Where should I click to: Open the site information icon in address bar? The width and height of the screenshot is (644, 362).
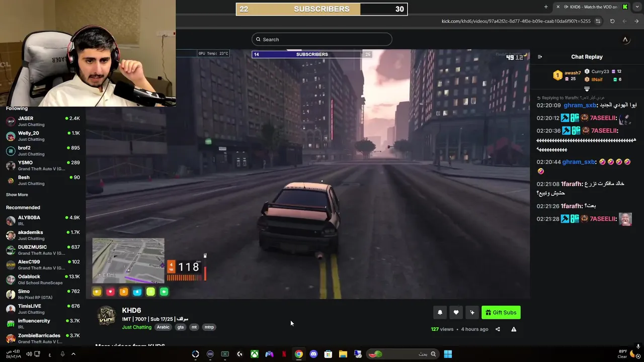598,21
